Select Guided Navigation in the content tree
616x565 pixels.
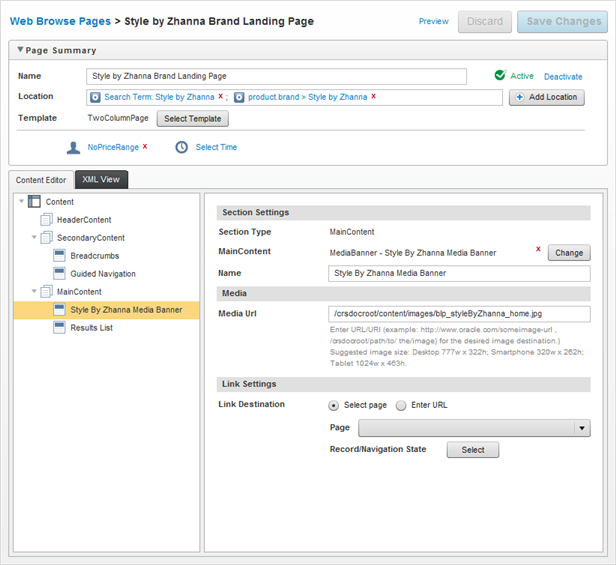103,274
